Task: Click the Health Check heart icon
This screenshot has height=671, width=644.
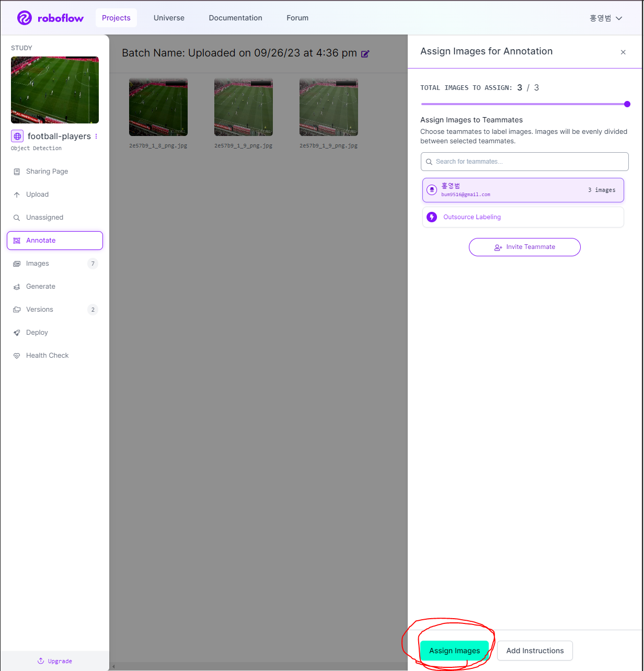Action: click(17, 356)
